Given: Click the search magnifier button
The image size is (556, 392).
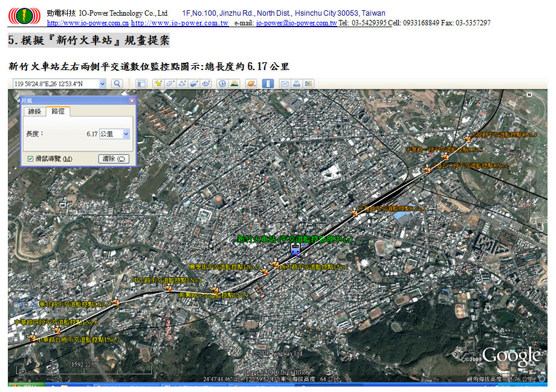Looking at the screenshot, I should point(117,83).
